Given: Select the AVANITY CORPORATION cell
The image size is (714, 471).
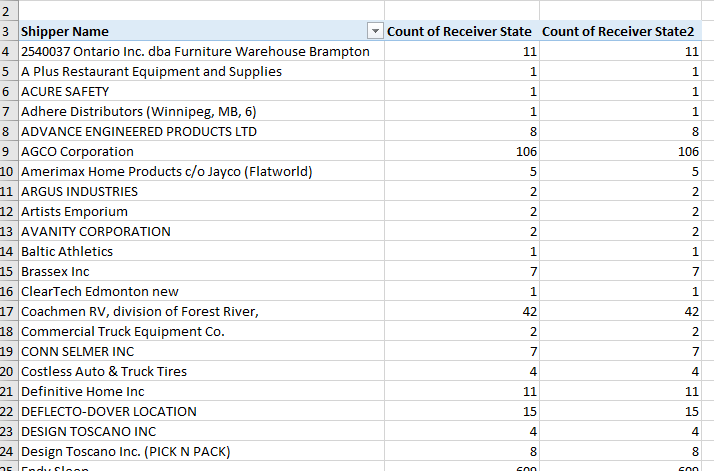Looking at the screenshot, I should click(x=201, y=232).
